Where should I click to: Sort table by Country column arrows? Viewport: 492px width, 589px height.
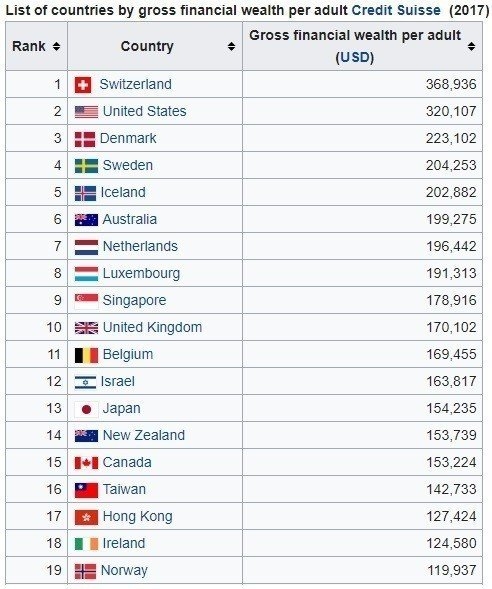pyautogui.click(x=231, y=46)
